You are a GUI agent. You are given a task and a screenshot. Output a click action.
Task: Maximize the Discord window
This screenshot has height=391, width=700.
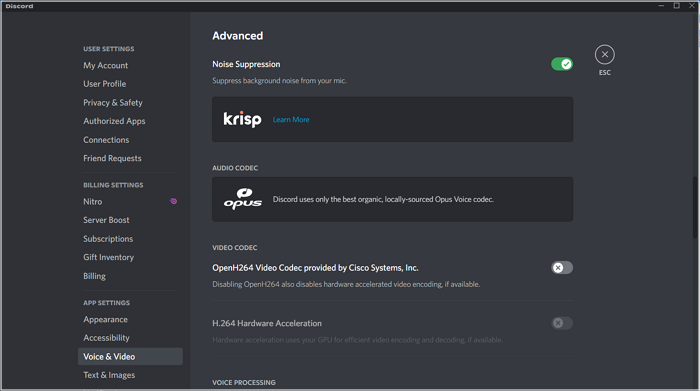coord(676,6)
